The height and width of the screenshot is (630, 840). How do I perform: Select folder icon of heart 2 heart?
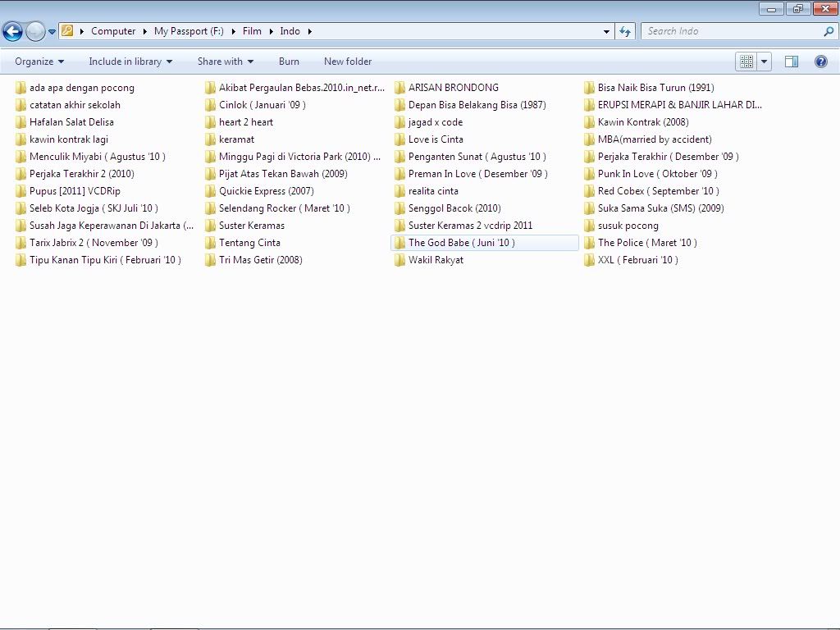pos(211,122)
